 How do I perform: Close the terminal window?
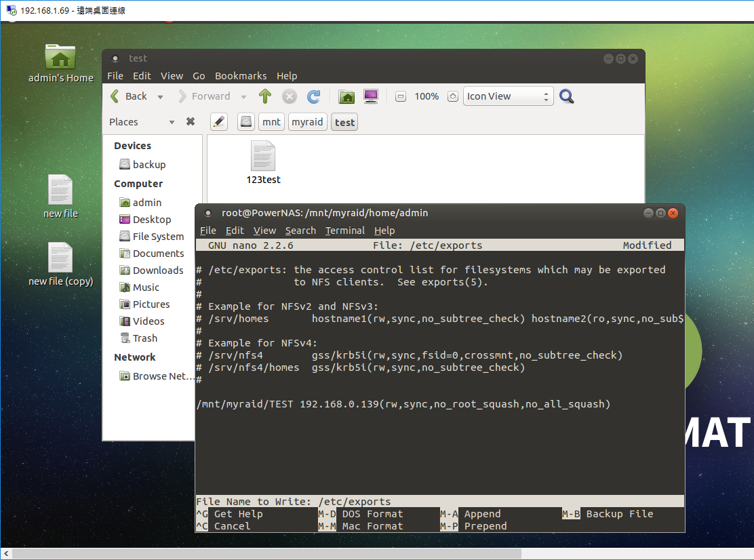point(673,213)
